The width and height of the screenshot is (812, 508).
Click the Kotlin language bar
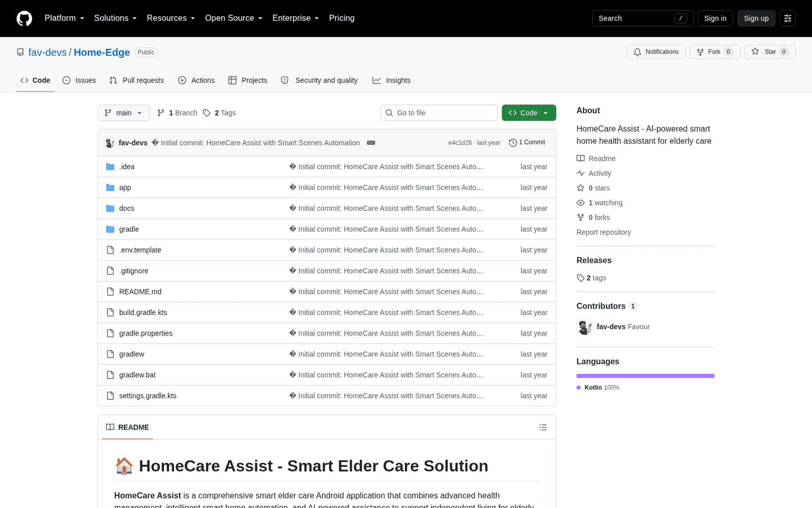click(646, 376)
